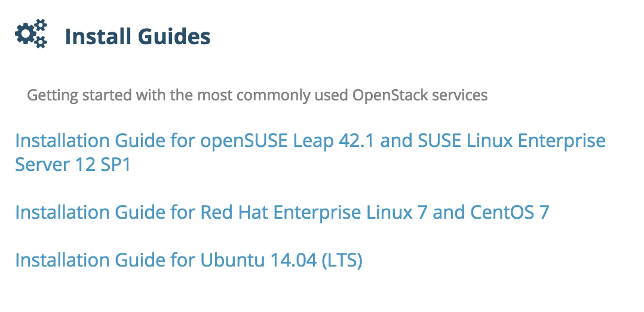Follow the SUSE Linux Enterprise guide link
This screenshot has height=312, width=644.
511,140
